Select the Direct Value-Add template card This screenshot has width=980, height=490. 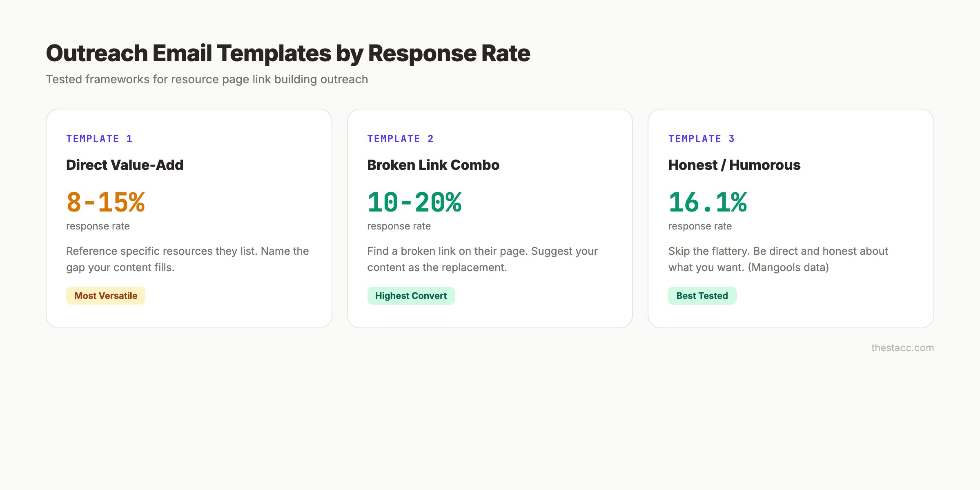[x=189, y=218]
